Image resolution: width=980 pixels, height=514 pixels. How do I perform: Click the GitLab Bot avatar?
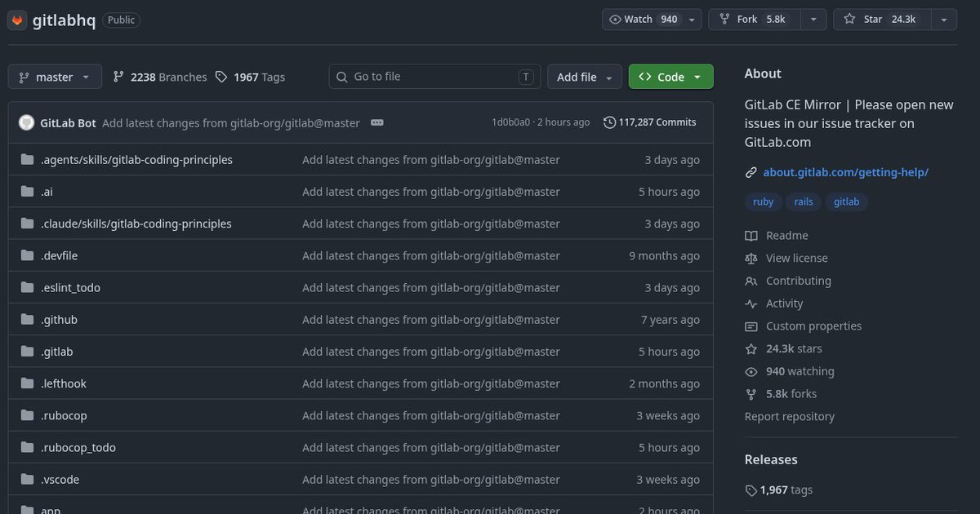(x=26, y=122)
